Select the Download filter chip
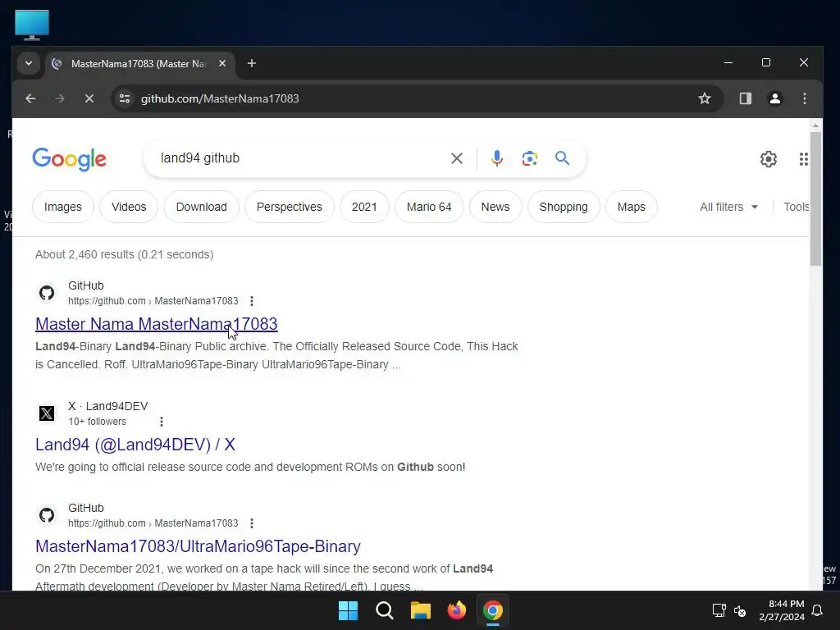Viewport: 840px width, 630px height. 202,207
